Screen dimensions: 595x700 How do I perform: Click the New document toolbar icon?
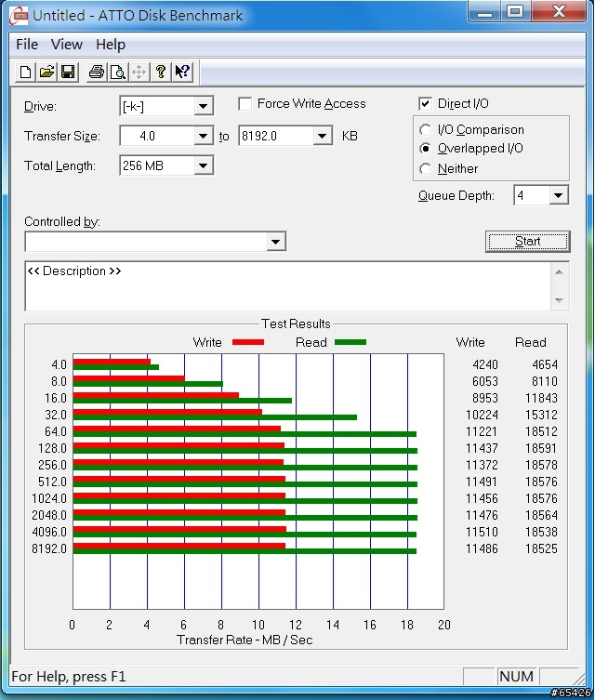[25, 72]
